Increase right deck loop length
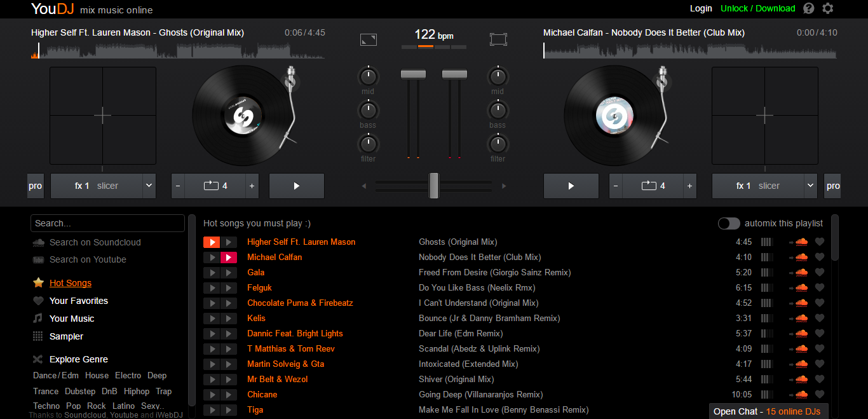Image resolution: width=868 pixels, height=419 pixels. point(689,186)
